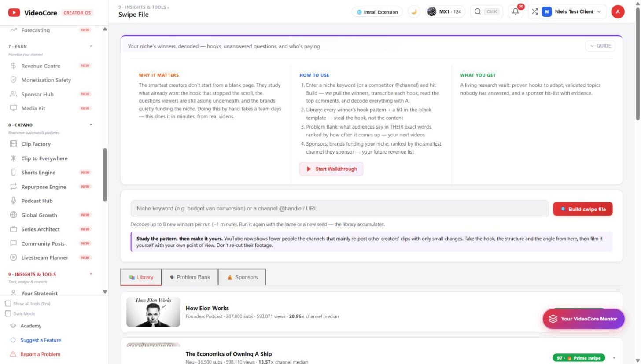Tick the Dark Mode checkbox
The width and height of the screenshot is (641, 364).
click(x=8, y=313)
